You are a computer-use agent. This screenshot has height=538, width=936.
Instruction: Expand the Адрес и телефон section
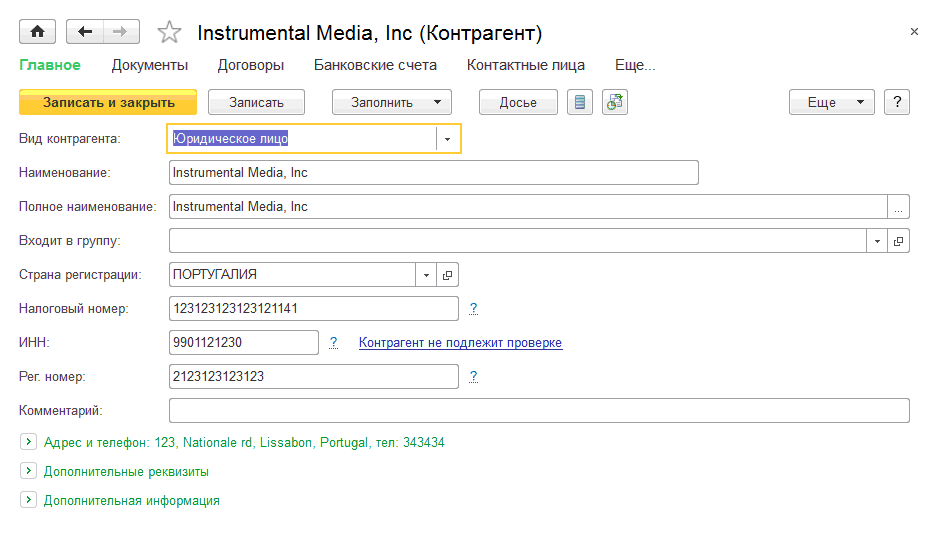28,441
